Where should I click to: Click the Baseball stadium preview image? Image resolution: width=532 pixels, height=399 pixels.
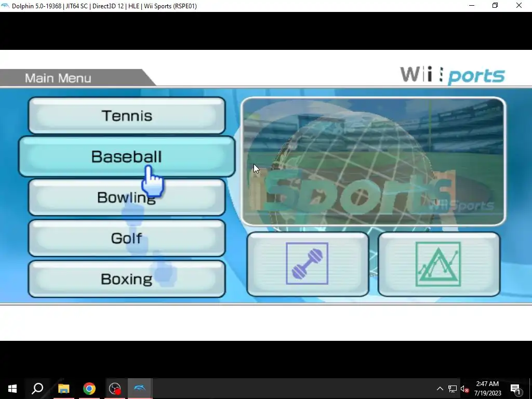[x=373, y=161]
